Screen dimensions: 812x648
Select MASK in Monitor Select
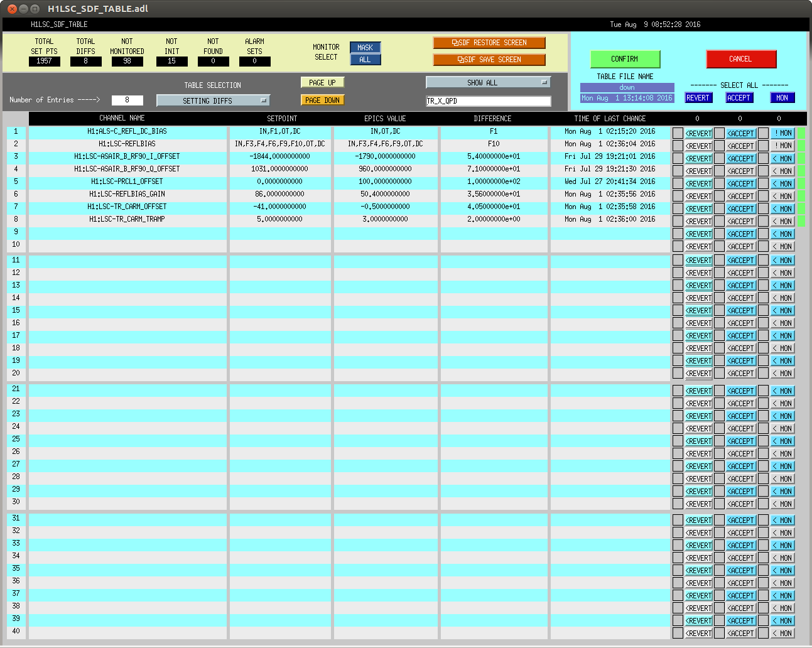click(x=365, y=48)
